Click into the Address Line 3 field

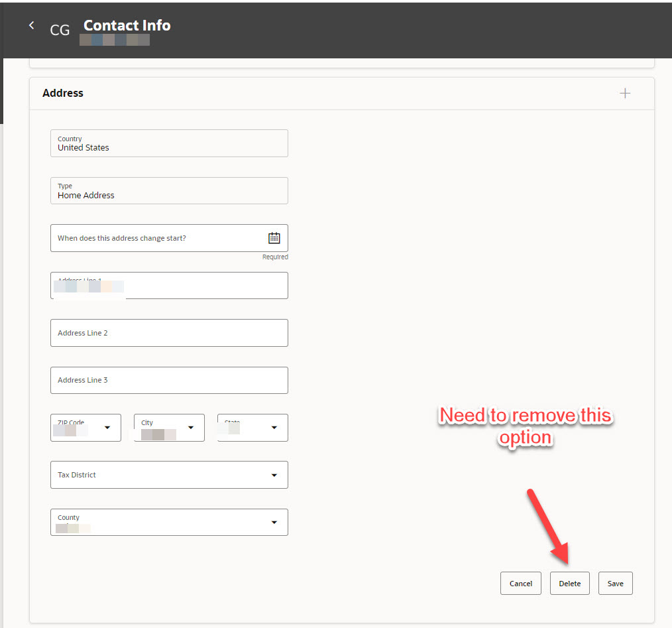click(x=169, y=379)
